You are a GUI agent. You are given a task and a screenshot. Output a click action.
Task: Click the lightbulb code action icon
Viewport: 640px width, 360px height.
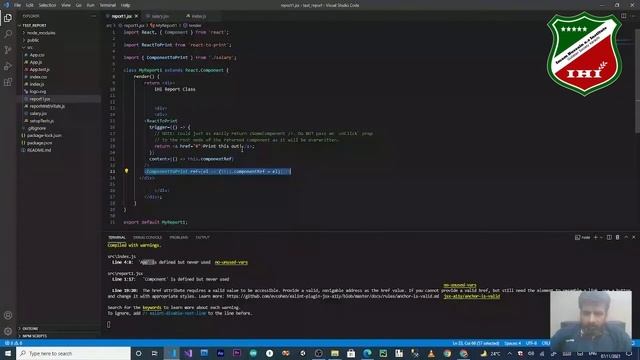127,171
